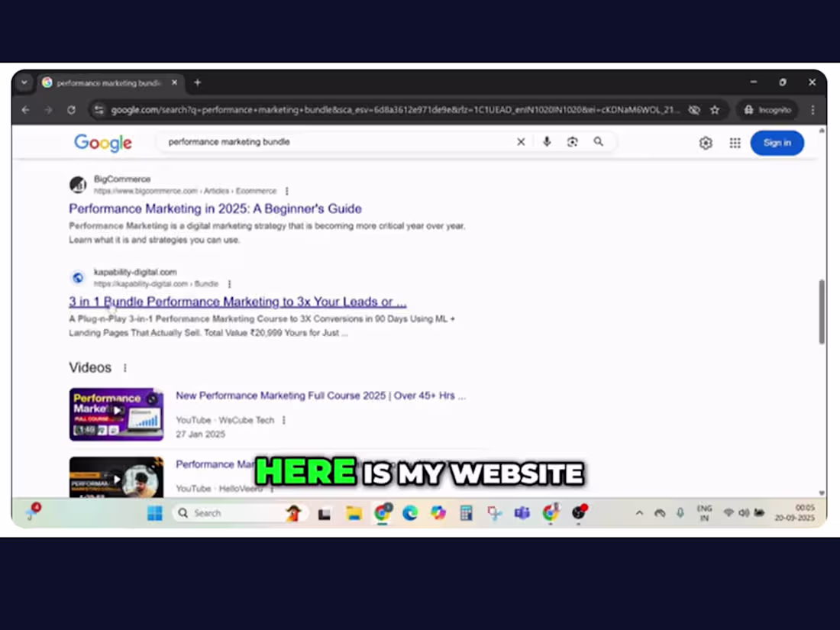
Task: Open a new browser tab
Action: [x=197, y=82]
